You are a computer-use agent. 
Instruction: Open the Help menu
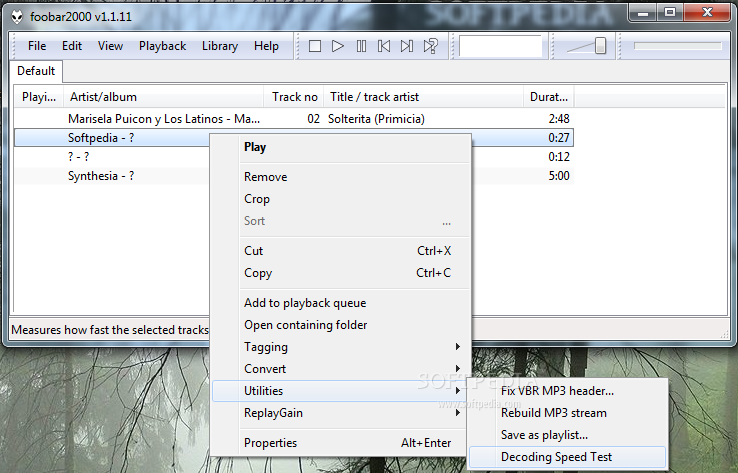[266, 46]
